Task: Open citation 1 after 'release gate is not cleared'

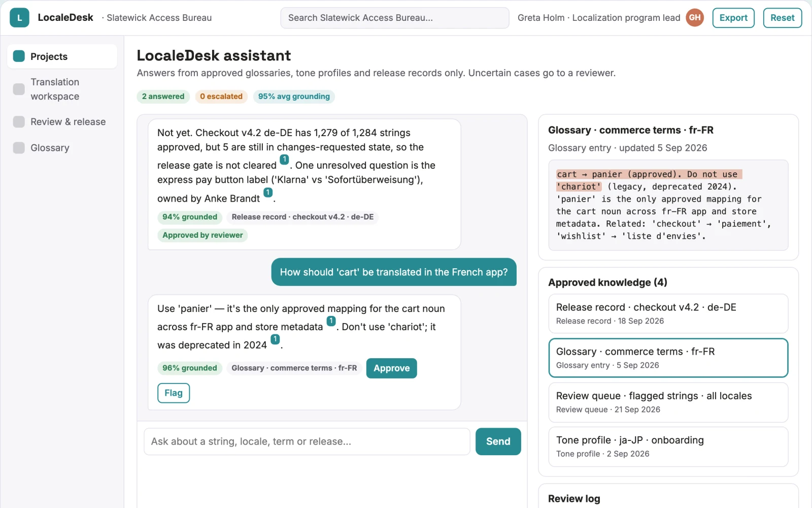Action: click(x=284, y=160)
